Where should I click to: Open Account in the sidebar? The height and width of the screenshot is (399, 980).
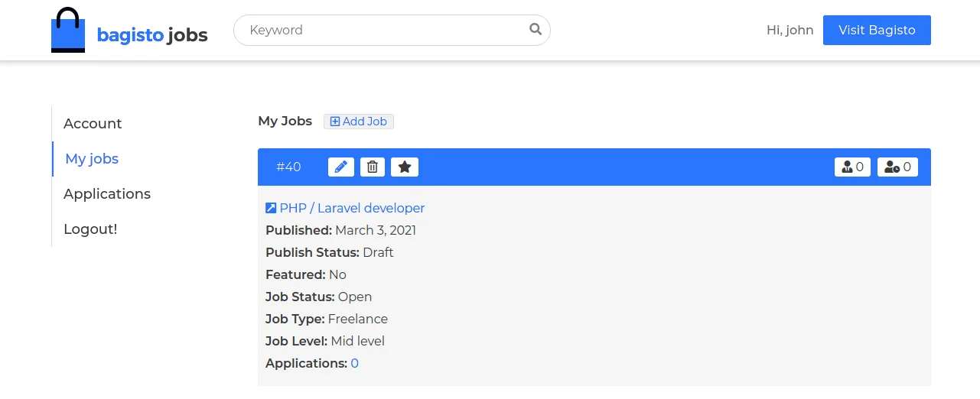point(93,124)
